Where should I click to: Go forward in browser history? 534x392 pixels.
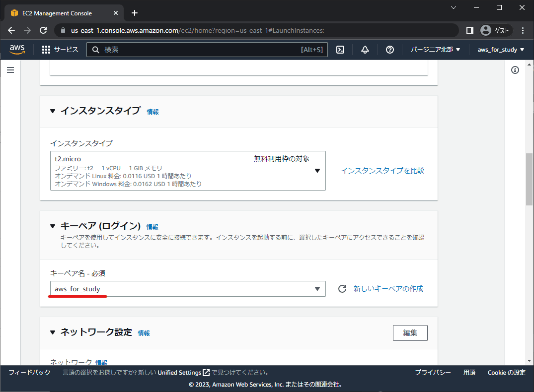tap(27, 30)
